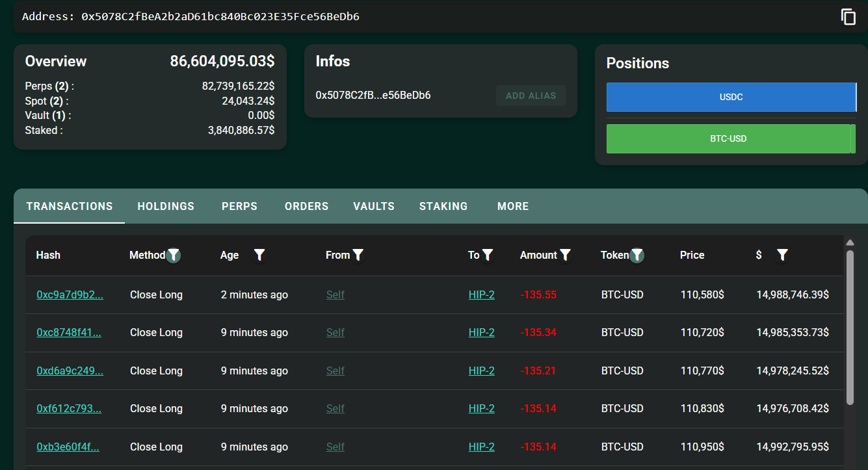Image resolution: width=868 pixels, height=470 pixels.
Task: Filter transactions by Amount
Action: pyautogui.click(x=565, y=255)
